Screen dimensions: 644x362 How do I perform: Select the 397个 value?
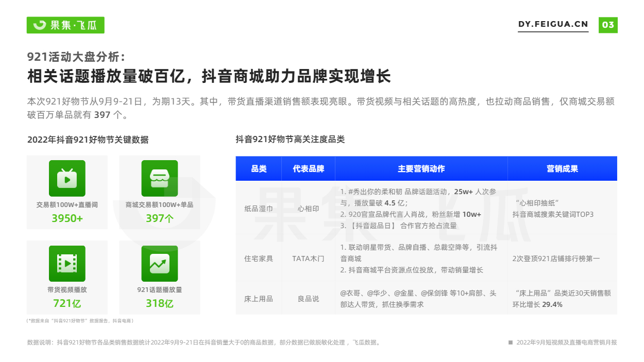(x=160, y=218)
